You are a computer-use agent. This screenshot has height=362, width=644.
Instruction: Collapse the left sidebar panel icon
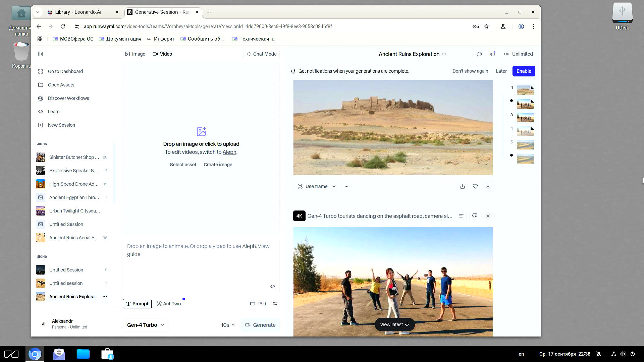[41, 54]
